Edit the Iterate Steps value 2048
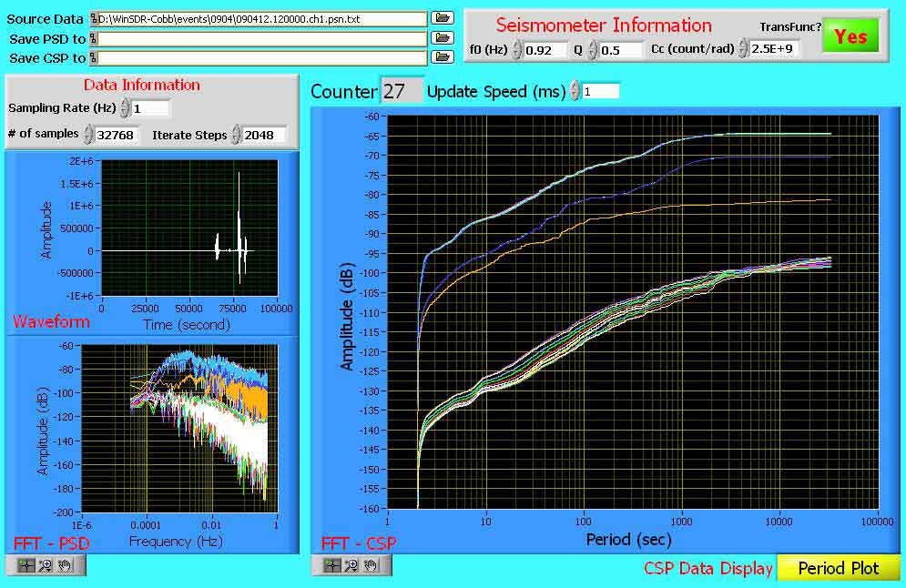906x588 pixels. 264,135
